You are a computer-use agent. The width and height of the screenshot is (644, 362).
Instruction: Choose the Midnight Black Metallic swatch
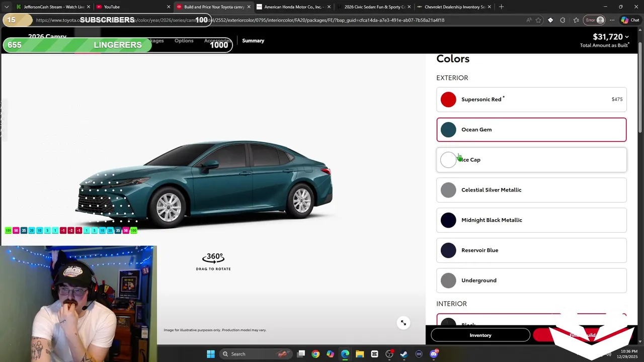(448, 220)
